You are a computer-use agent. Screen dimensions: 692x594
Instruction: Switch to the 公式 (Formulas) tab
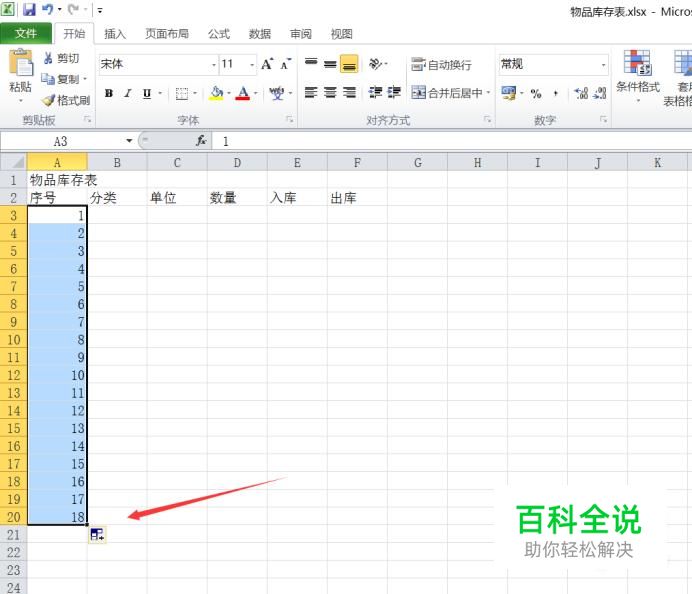tap(219, 34)
